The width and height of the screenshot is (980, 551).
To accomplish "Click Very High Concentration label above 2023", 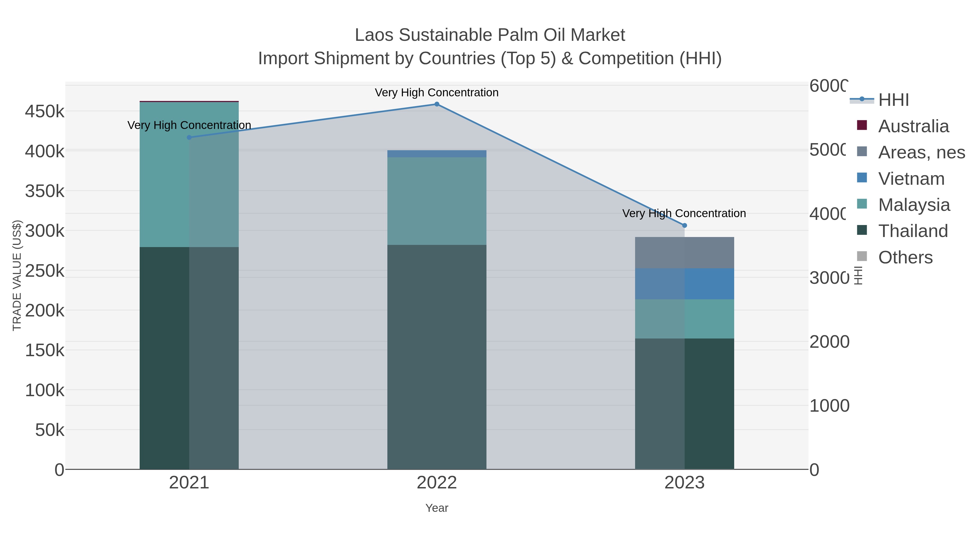I will [x=684, y=213].
